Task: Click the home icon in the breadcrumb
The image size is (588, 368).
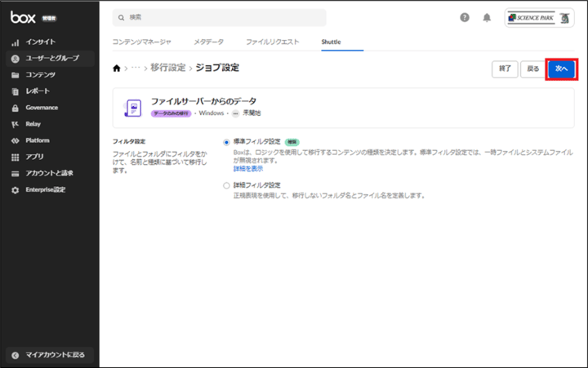Action: click(117, 68)
